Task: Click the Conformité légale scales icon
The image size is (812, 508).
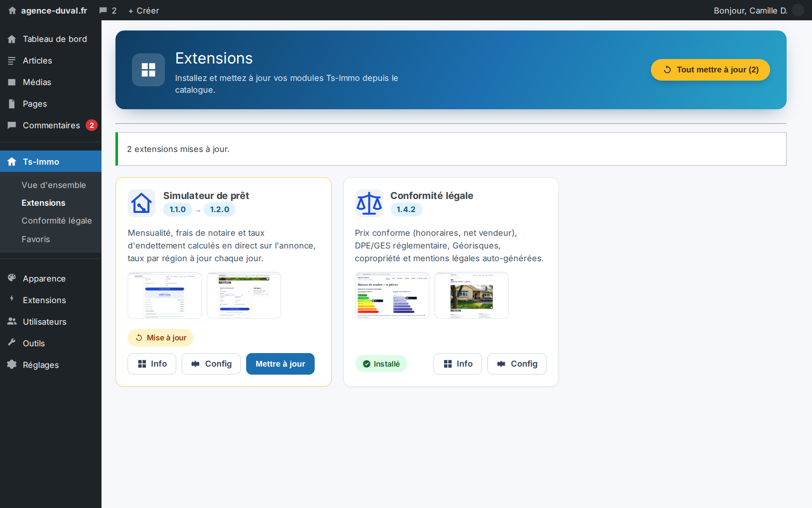Action: tap(369, 203)
